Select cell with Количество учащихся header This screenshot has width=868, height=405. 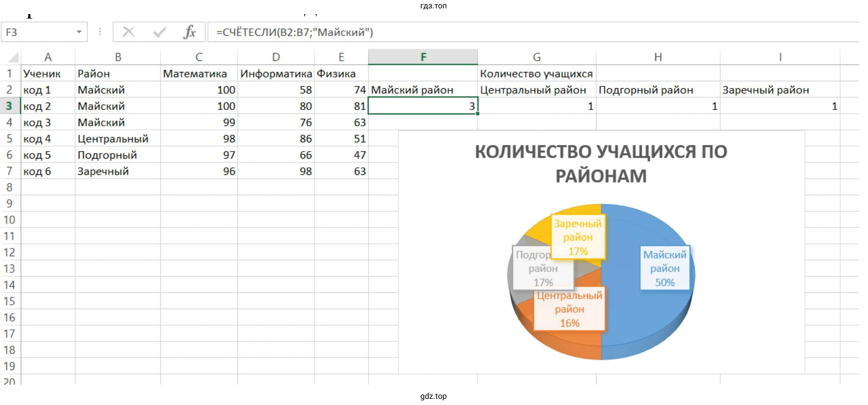[536, 73]
